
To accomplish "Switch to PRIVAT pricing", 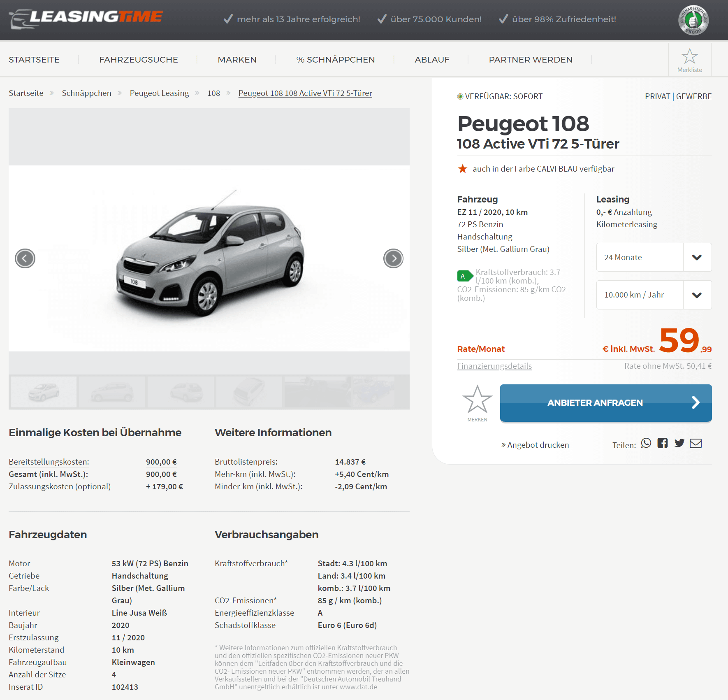I will 657,96.
